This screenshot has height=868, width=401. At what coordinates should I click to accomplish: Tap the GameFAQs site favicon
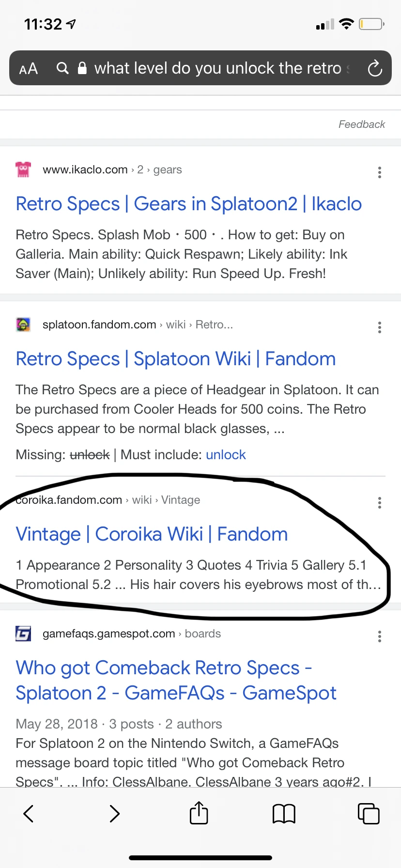pyautogui.click(x=22, y=633)
